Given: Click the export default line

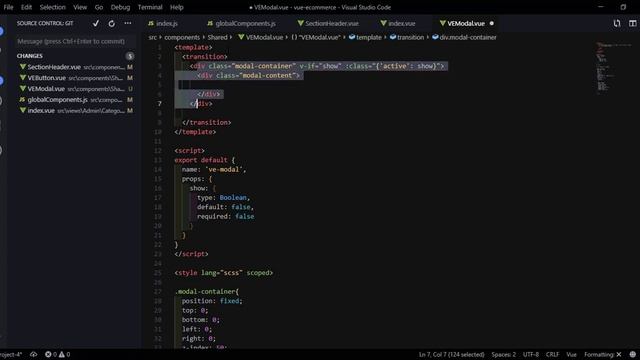Looking at the screenshot, I should 204,160.
